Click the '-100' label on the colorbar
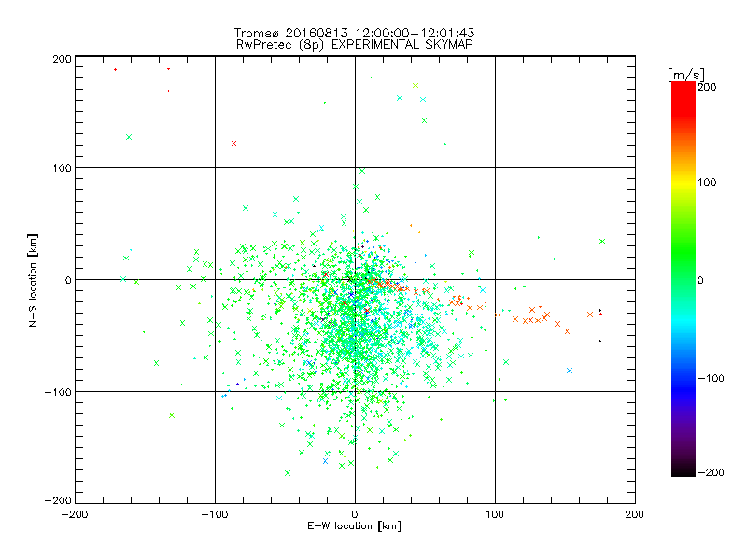The width and height of the screenshot is (747, 560). pos(711,378)
